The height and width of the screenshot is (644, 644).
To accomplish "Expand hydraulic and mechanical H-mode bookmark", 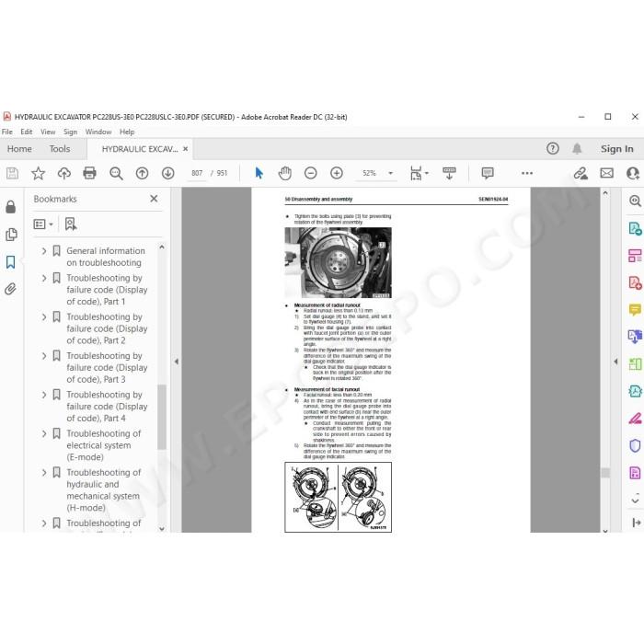I will [x=44, y=473].
